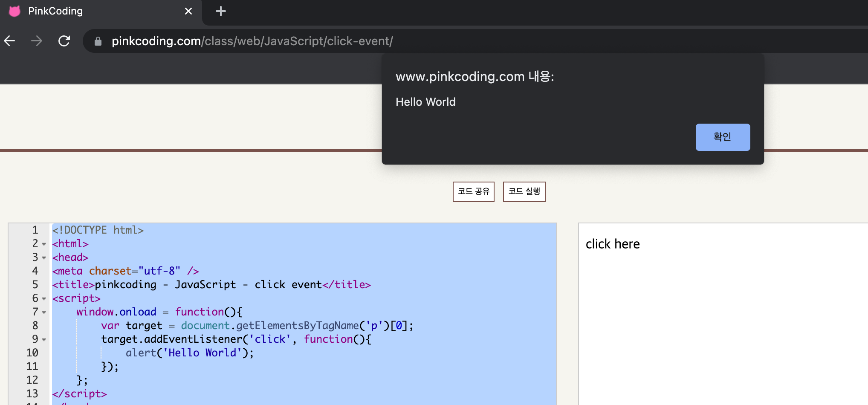
Task: Click the alert title 'www.pinkcoding.com 내용:'
Action: click(x=475, y=77)
